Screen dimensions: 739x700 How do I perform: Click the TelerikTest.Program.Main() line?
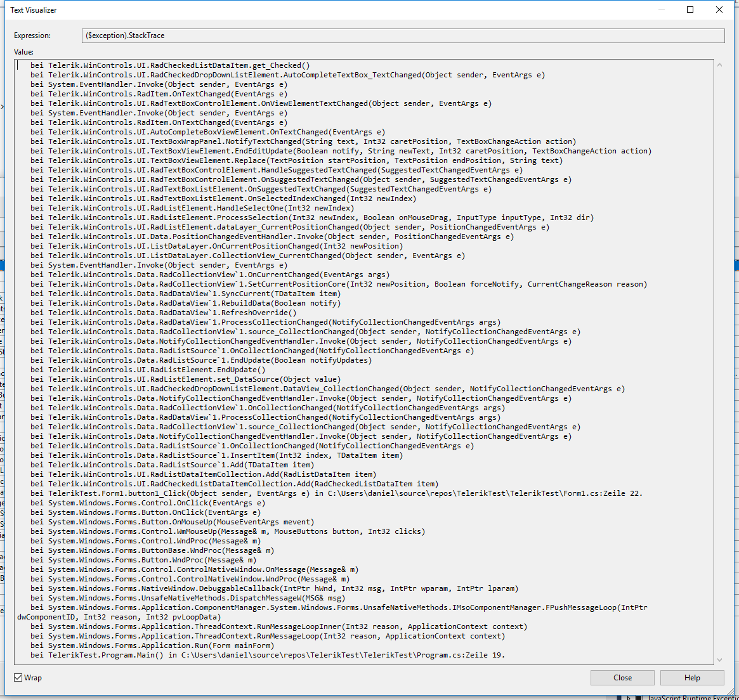click(x=267, y=655)
